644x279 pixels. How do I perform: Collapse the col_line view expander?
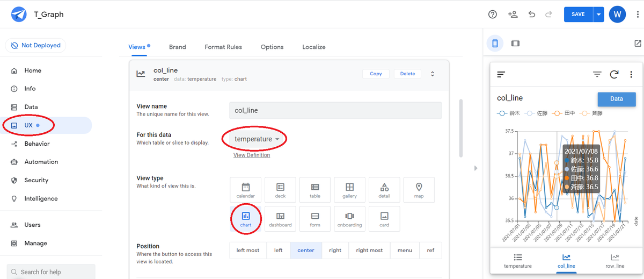433,74
